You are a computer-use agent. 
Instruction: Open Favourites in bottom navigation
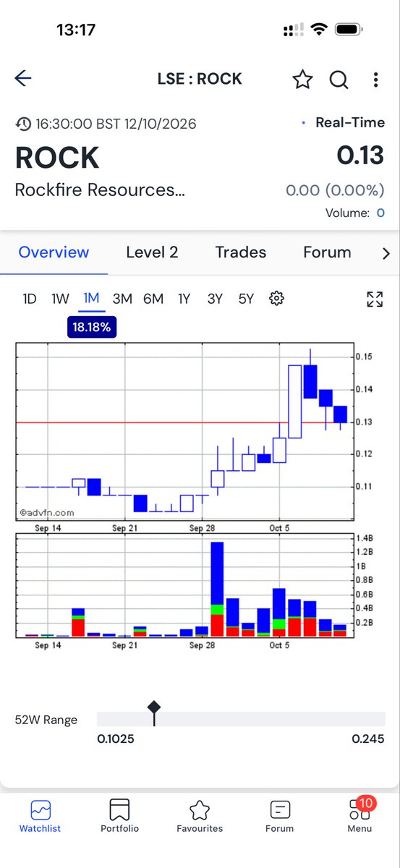click(200, 816)
